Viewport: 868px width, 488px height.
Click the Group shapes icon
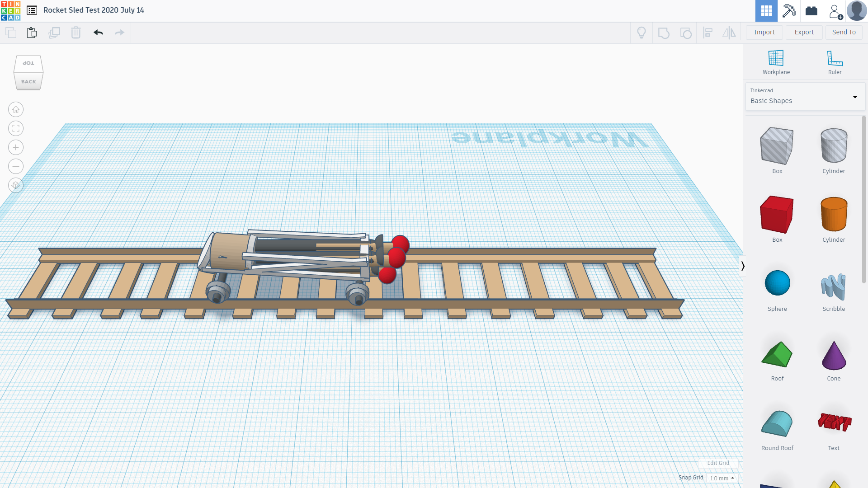point(664,33)
